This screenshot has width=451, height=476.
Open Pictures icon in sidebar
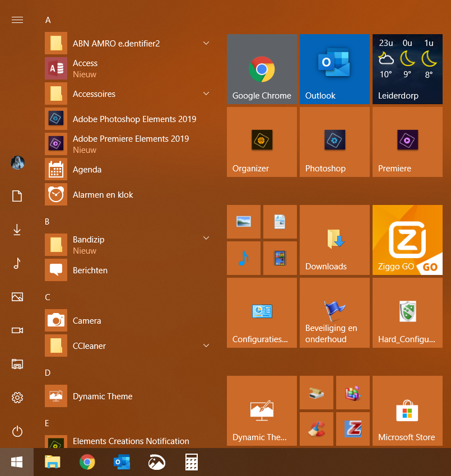[x=17, y=297]
